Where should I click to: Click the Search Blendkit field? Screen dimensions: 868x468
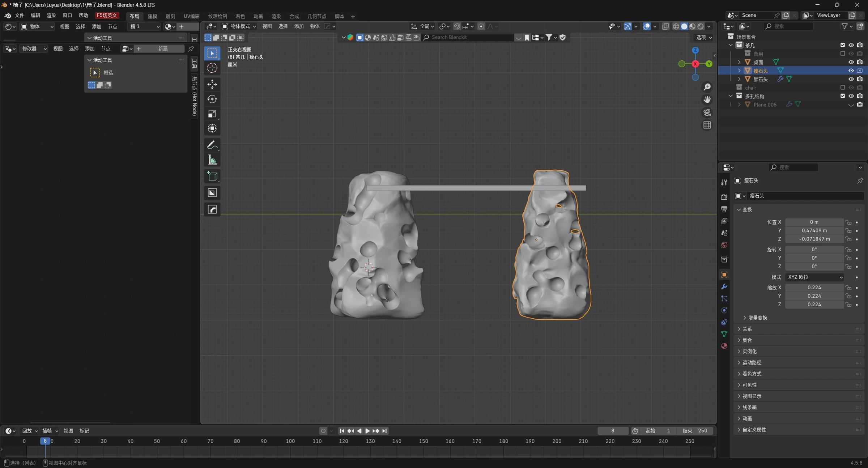468,37
